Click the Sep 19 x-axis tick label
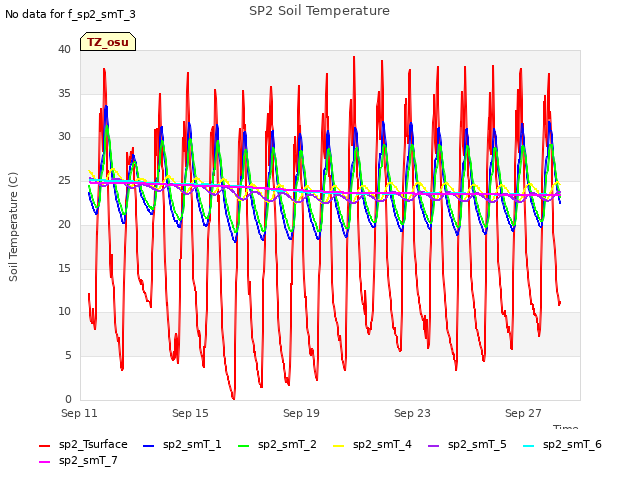 click(x=301, y=413)
